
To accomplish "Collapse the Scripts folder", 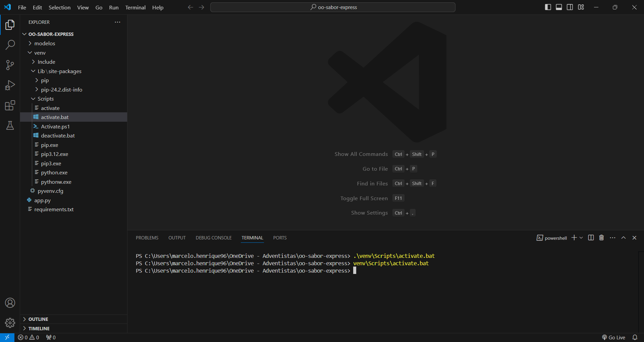I will point(74,99).
